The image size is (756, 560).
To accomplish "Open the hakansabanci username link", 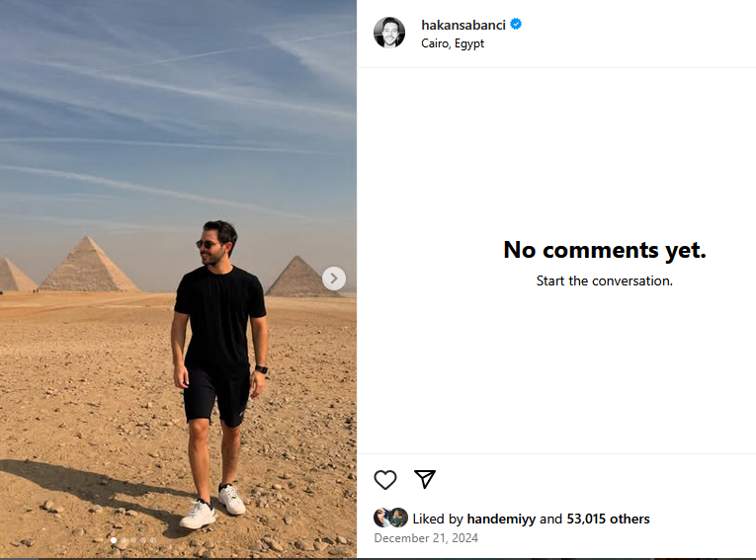I will [463, 24].
